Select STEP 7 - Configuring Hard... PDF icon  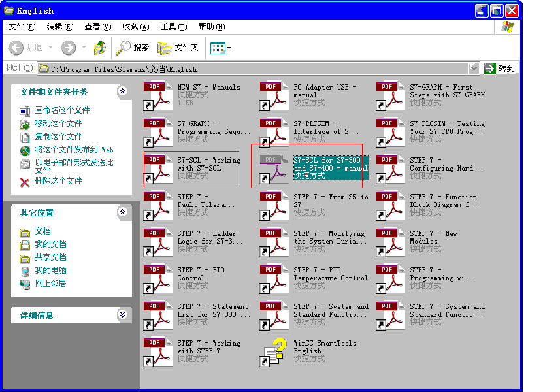390,169
